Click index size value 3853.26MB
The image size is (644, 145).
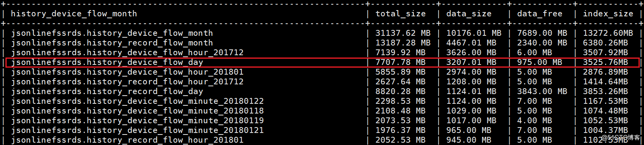pyautogui.click(x=605, y=91)
